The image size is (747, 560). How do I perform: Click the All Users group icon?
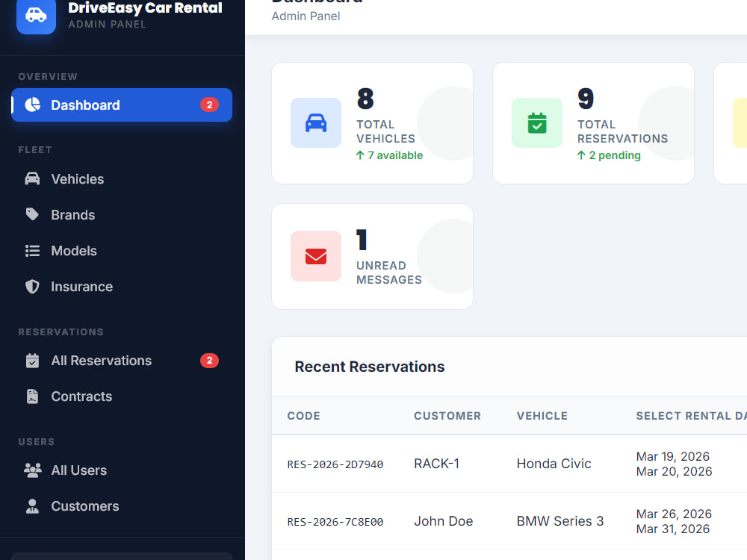pos(32,470)
